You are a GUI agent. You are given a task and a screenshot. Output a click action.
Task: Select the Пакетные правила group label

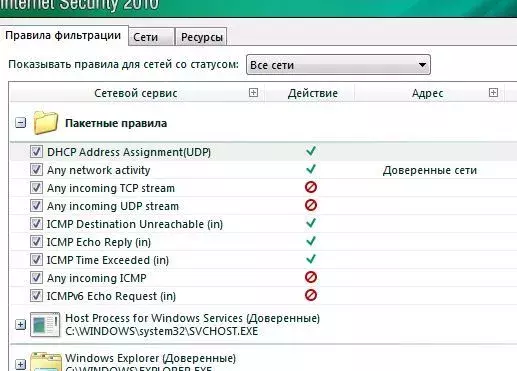pos(116,123)
